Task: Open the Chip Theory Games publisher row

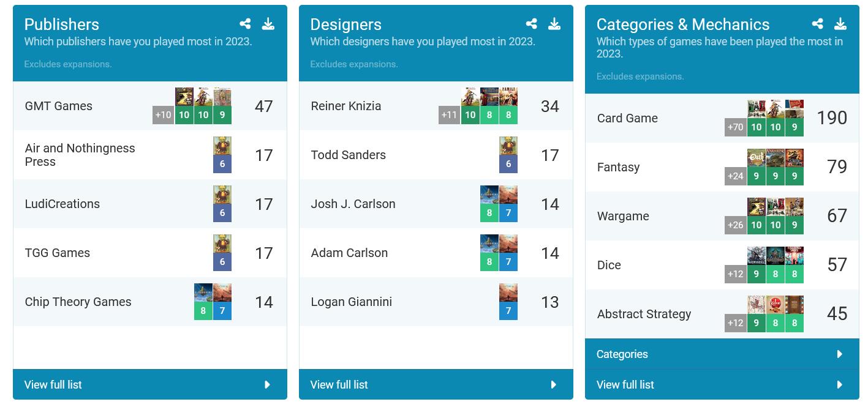Action: tap(78, 302)
